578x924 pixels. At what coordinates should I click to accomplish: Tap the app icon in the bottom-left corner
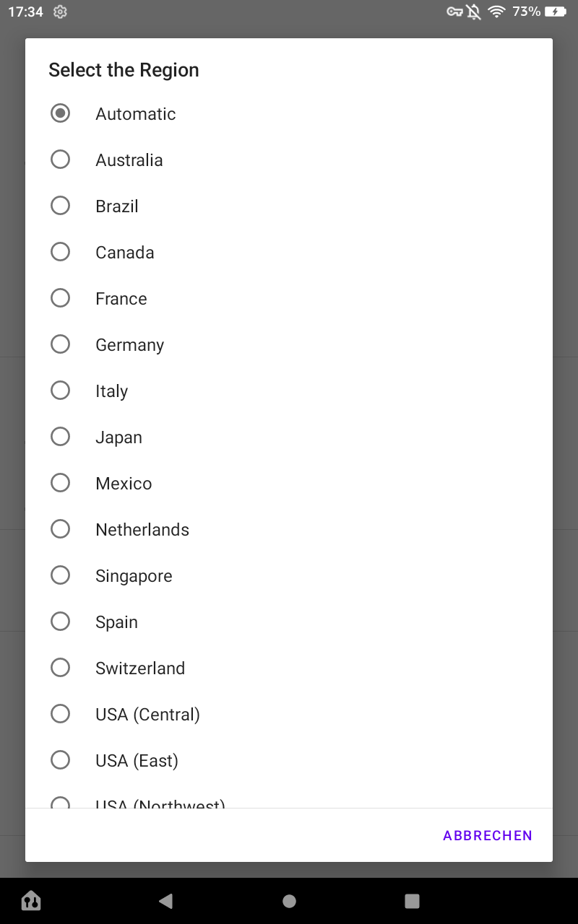tap(30, 901)
